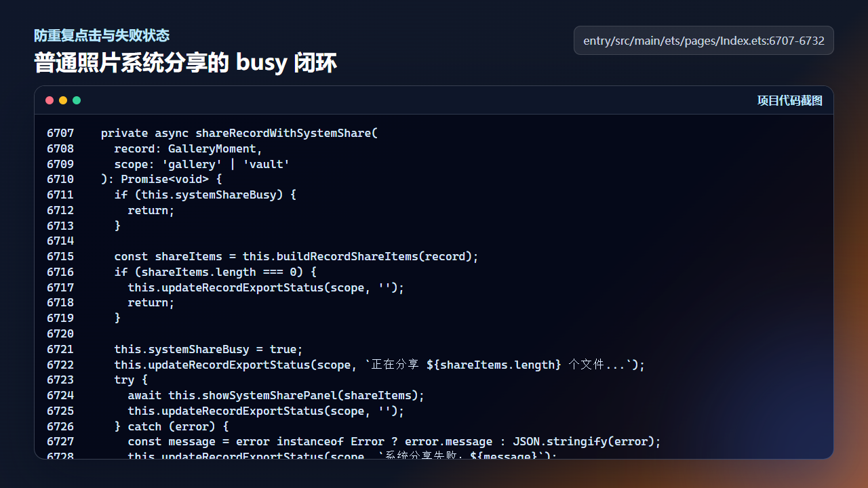Click line 'if (shareItems.length === 0) {'
This screenshot has width=868, height=488.
(216, 272)
